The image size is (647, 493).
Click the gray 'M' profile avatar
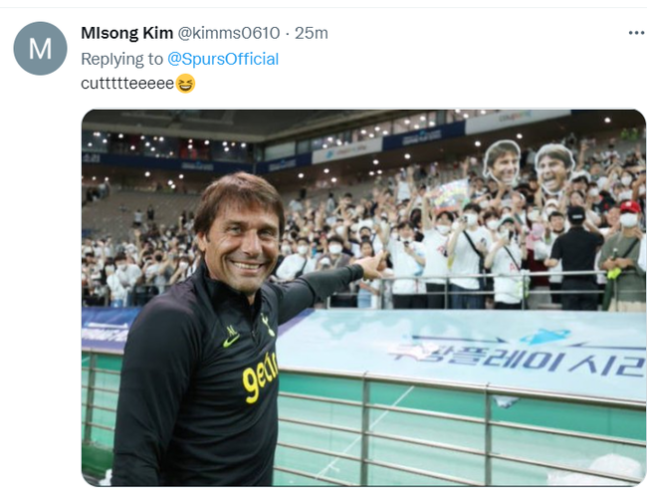click(x=40, y=48)
